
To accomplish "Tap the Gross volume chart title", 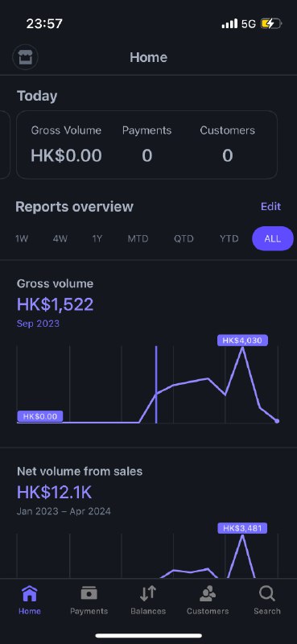I will click(55, 283).
